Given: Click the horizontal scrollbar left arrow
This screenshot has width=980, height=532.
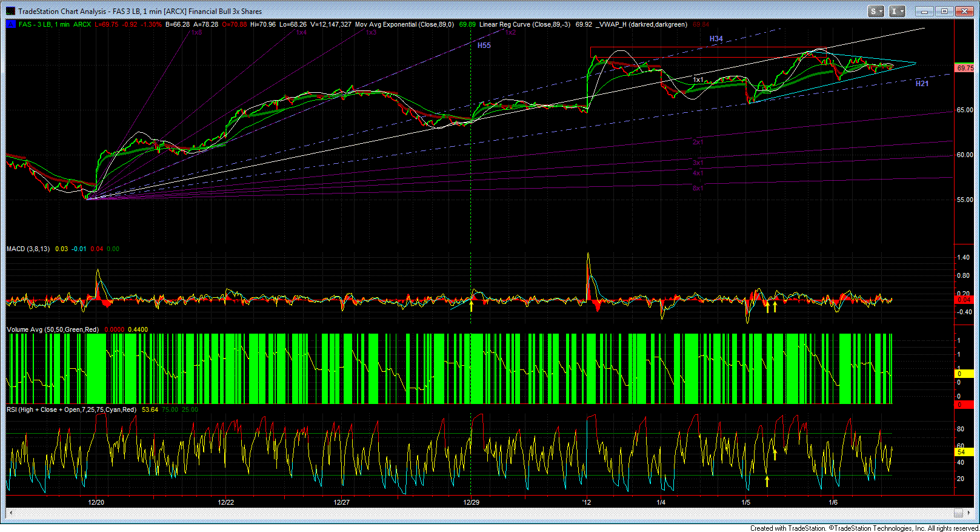Looking at the screenshot, I should pos(10,513).
